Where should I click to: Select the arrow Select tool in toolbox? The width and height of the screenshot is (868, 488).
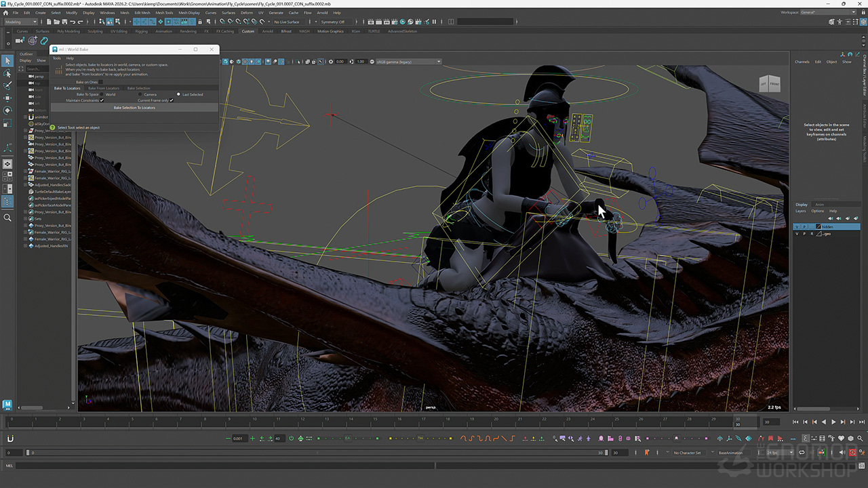(x=7, y=61)
